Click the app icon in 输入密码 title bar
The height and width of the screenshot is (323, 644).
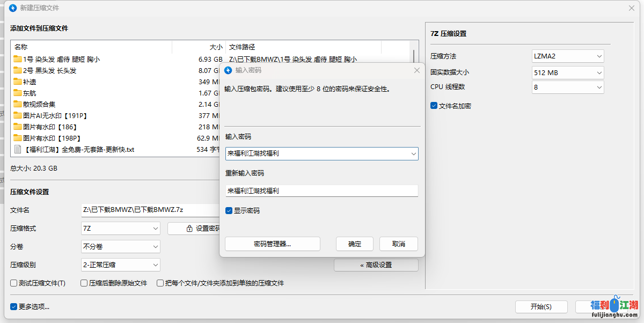(x=228, y=70)
